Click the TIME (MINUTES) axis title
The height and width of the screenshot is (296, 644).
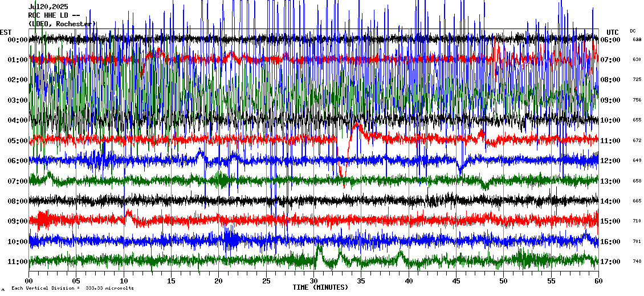click(x=320, y=287)
